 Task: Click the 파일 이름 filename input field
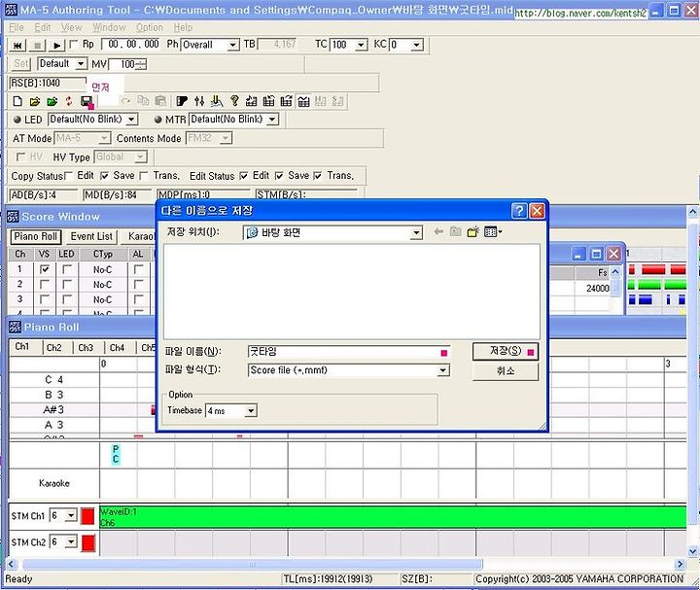pyautogui.click(x=348, y=352)
